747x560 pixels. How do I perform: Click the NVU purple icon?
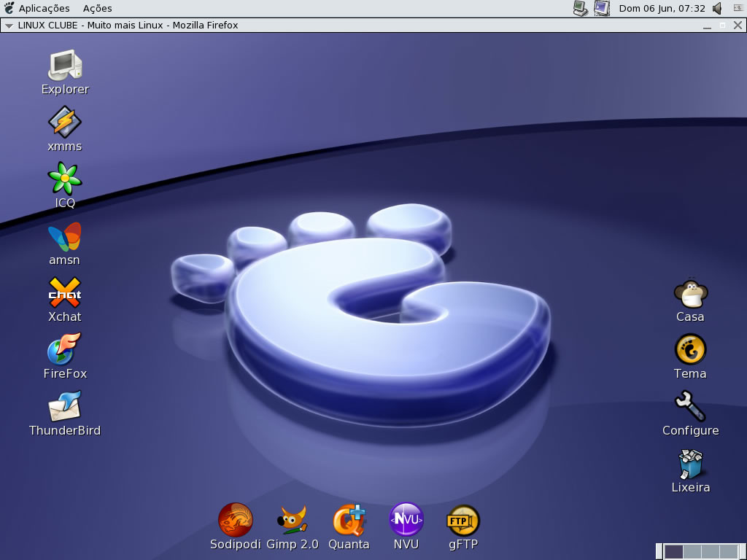click(406, 519)
